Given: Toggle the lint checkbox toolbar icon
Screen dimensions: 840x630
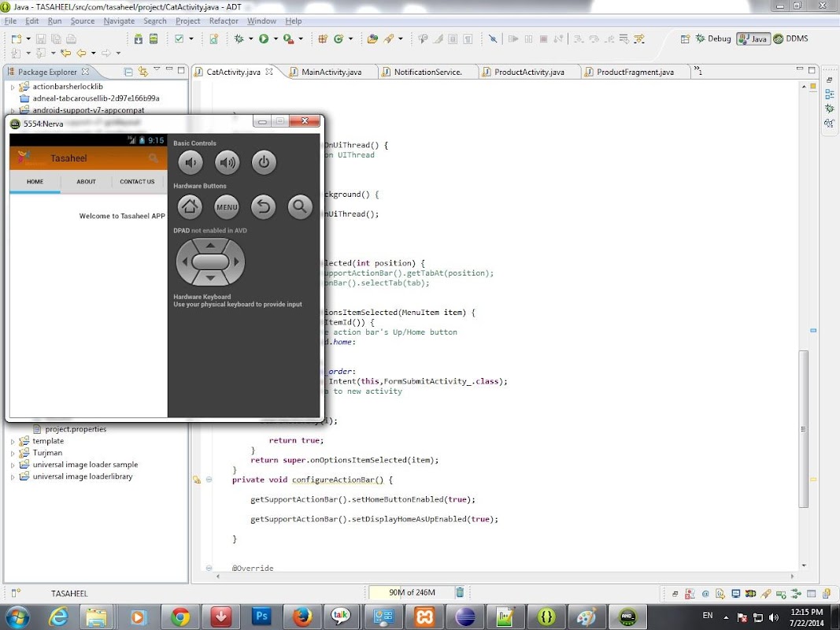Looking at the screenshot, I should (x=179, y=39).
